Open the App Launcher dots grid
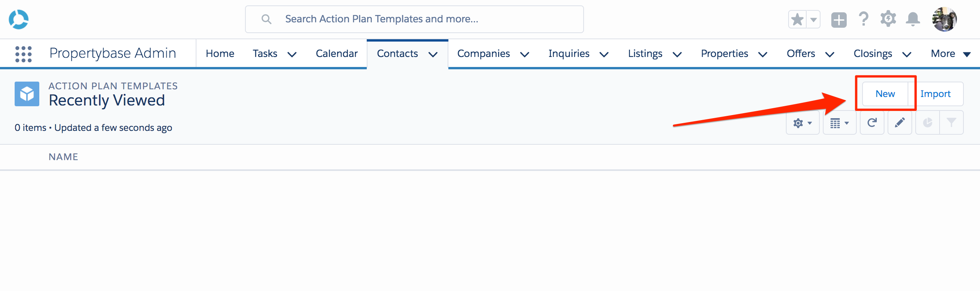The height and width of the screenshot is (291, 980). [x=23, y=54]
